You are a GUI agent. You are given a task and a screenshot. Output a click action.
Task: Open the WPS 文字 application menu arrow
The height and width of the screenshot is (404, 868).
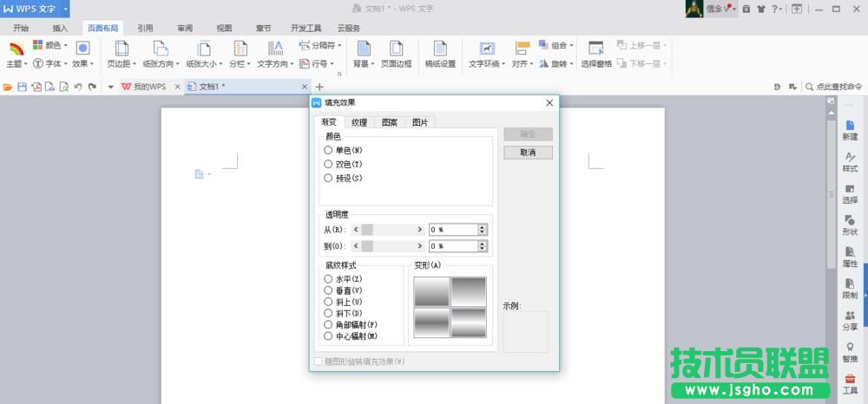coord(65,9)
